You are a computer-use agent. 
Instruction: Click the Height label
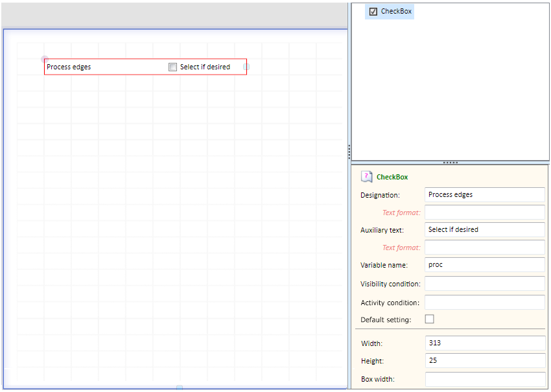(373, 361)
